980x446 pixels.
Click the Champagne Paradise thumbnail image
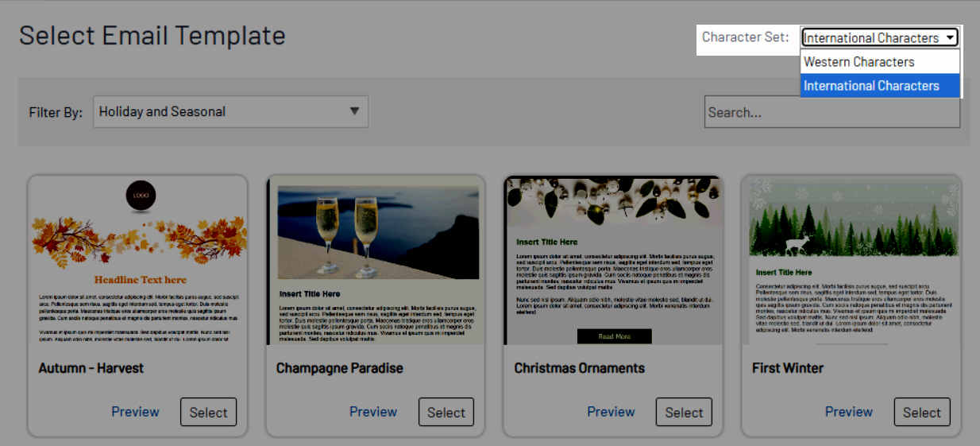coord(376,262)
